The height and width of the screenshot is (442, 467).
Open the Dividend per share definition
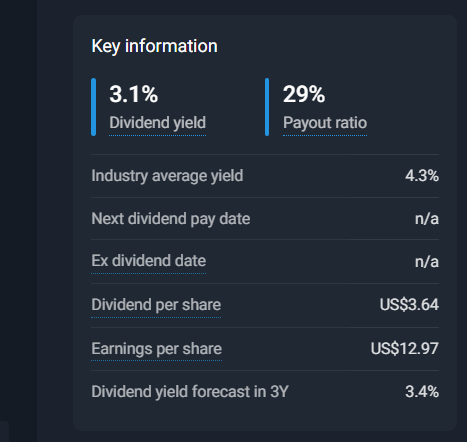tap(156, 305)
